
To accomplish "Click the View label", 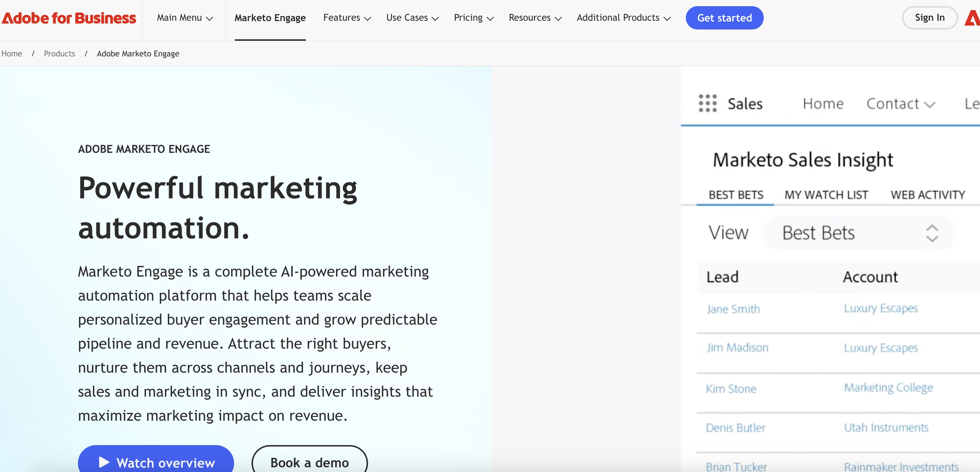I will pos(728,233).
